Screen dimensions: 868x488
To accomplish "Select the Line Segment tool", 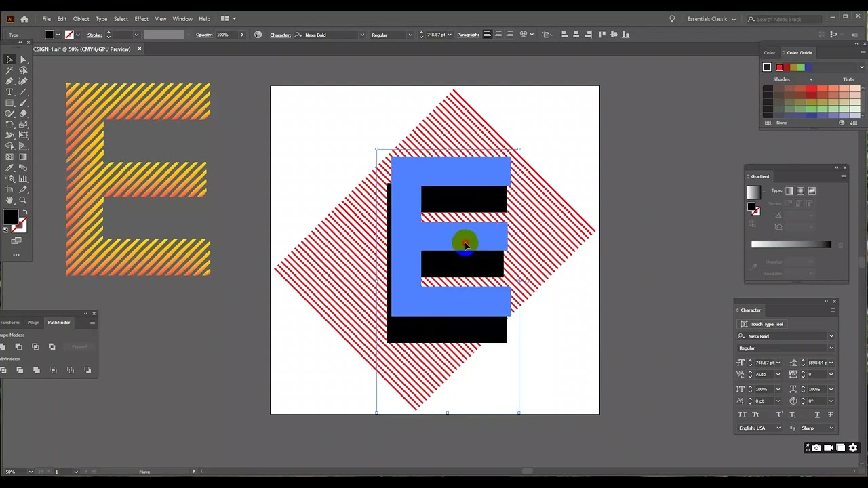I will 23,92.
